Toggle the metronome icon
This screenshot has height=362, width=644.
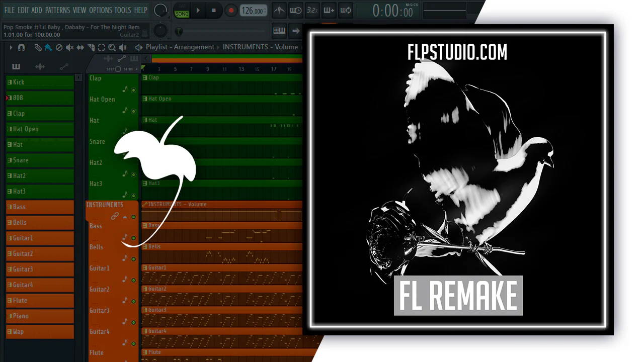[279, 10]
